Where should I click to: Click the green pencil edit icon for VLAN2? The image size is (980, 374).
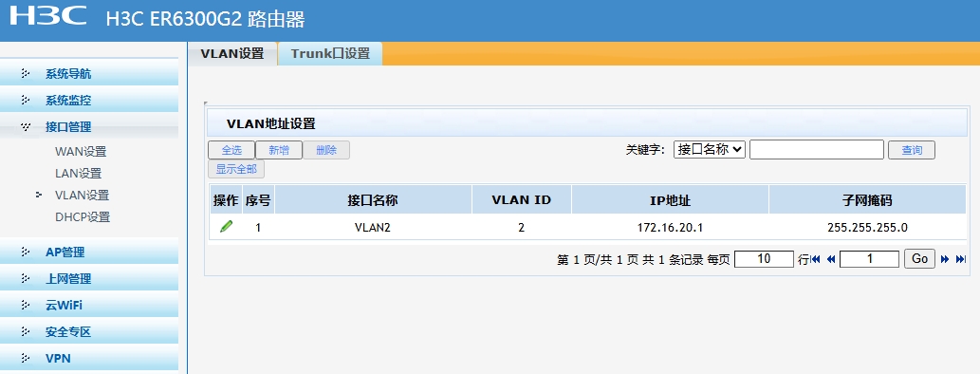point(226,227)
